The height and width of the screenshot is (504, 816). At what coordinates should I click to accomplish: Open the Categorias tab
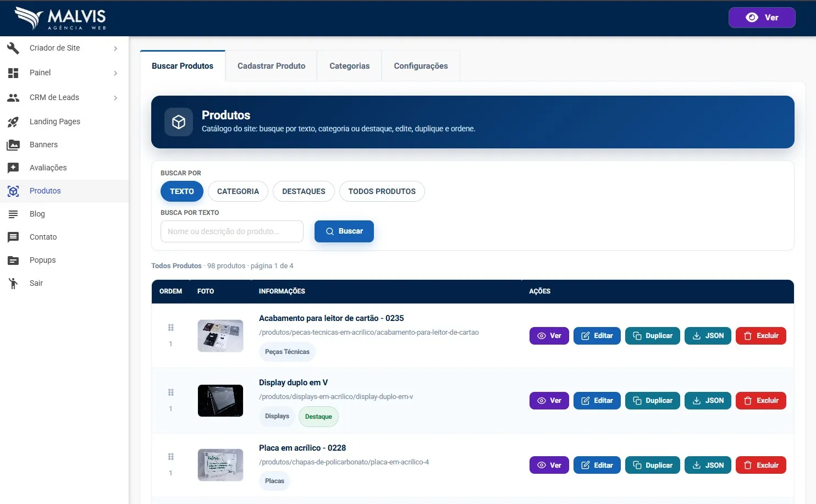pos(350,66)
